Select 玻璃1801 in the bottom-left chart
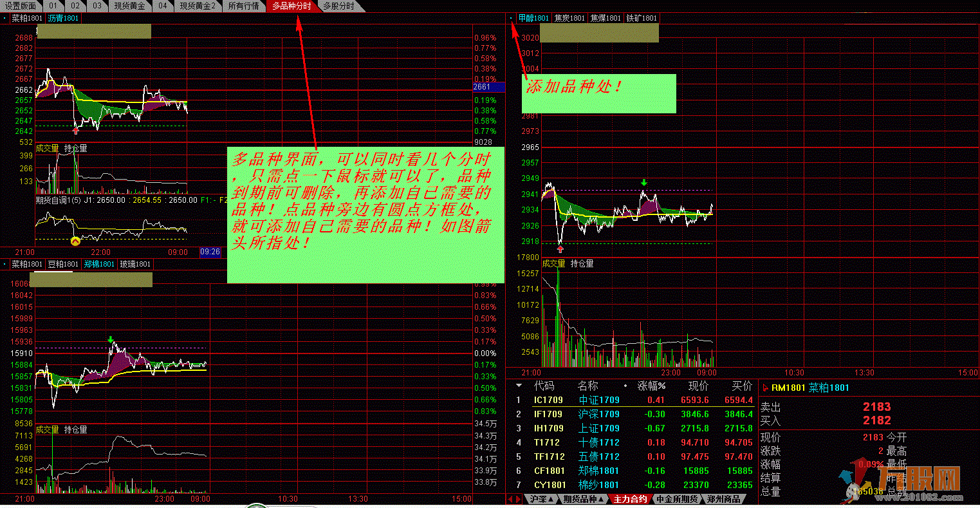Viewport: 980px width, 508px height. click(x=135, y=264)
